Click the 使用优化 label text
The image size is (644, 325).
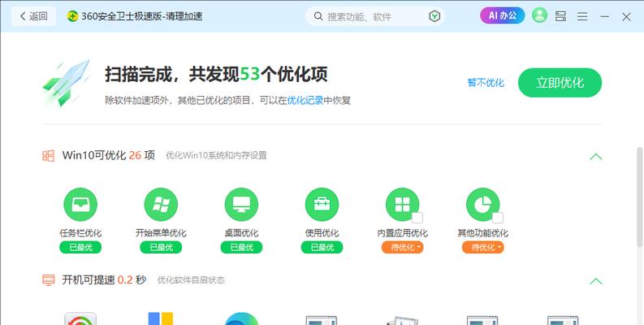(x=322, y=233)
